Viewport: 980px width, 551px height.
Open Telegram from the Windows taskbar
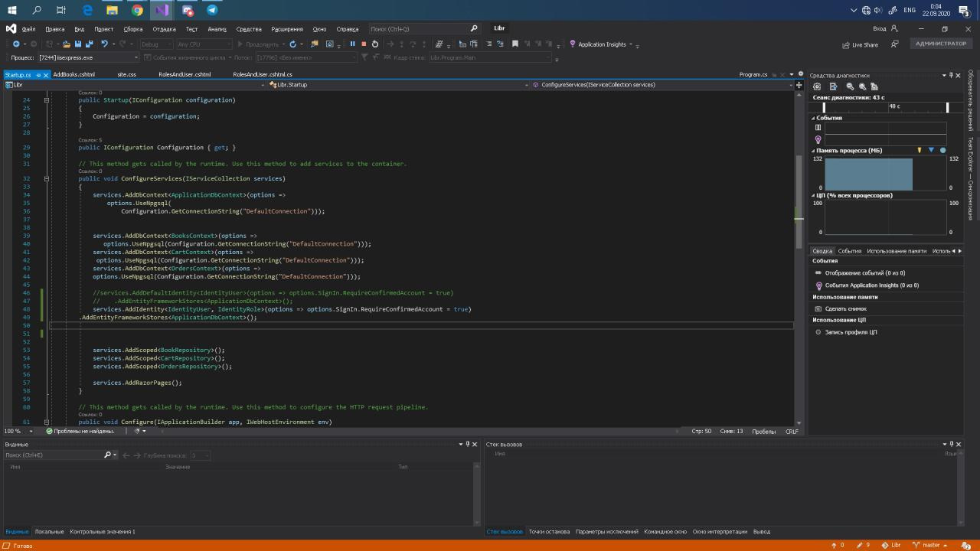click(212, 10)
